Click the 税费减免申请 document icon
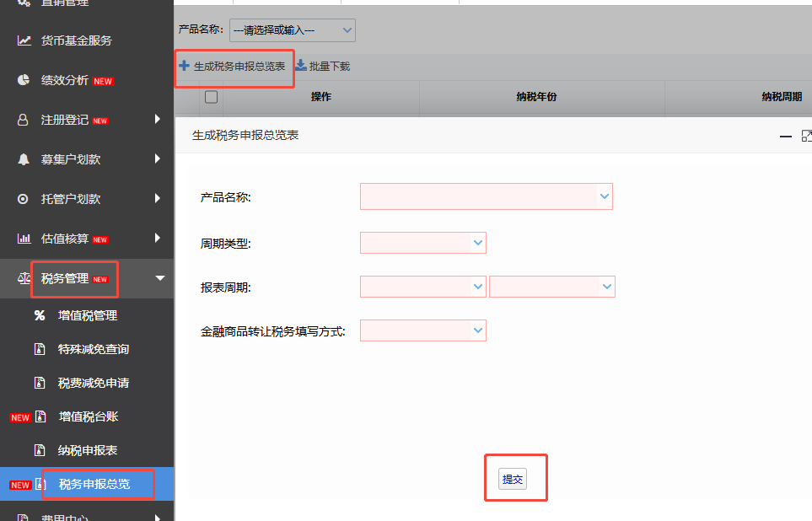Screen dimensions: 812x521 pyautogui.click(x=40, y=383)
